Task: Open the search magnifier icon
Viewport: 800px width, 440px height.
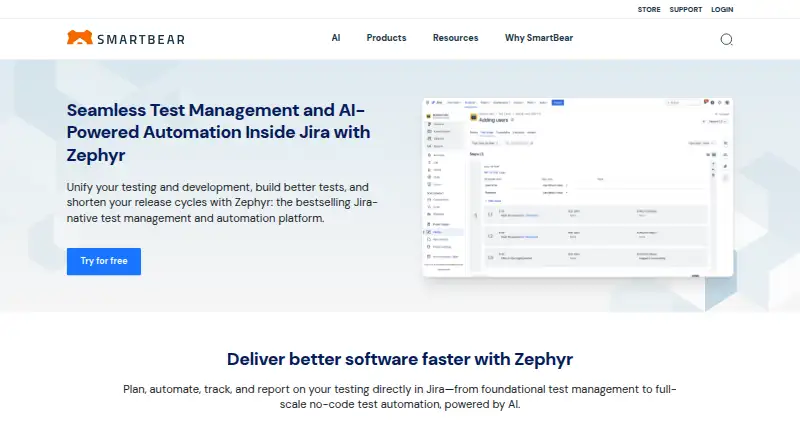Action: pos(726,39)
